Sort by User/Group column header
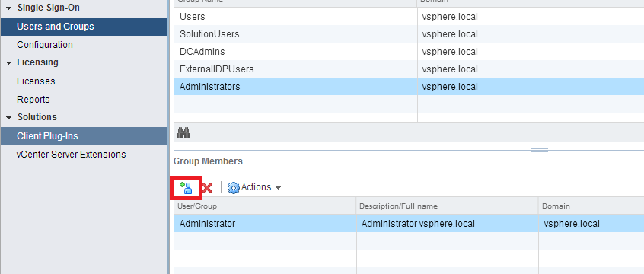This screenshot has height=274, width=644. (x=265, y=205)
